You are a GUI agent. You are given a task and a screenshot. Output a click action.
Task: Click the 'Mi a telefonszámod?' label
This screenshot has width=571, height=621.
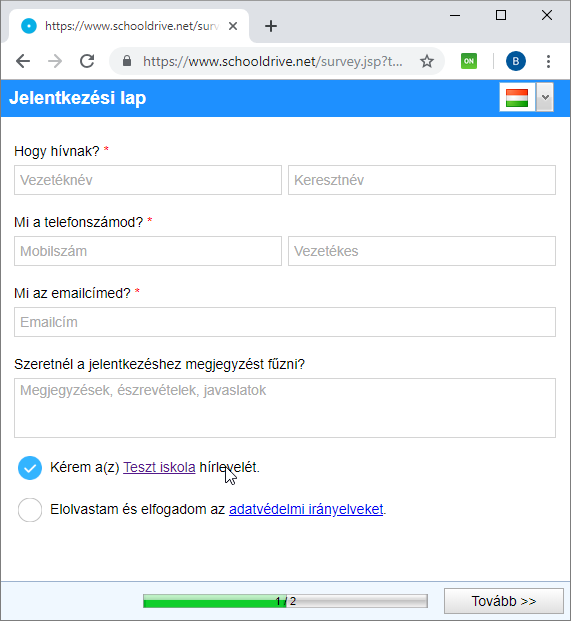pyautogui.click(x=78, y=222)
